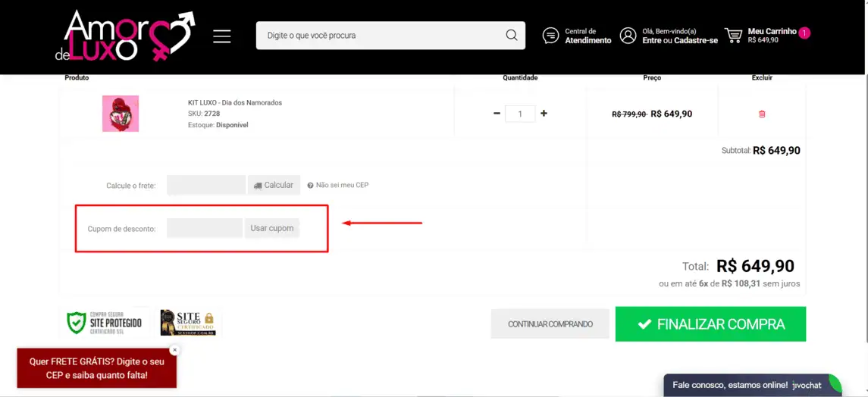Click the CEP shipping input field
This screenshot has height=397, width=868.
(x=206, y=185)
